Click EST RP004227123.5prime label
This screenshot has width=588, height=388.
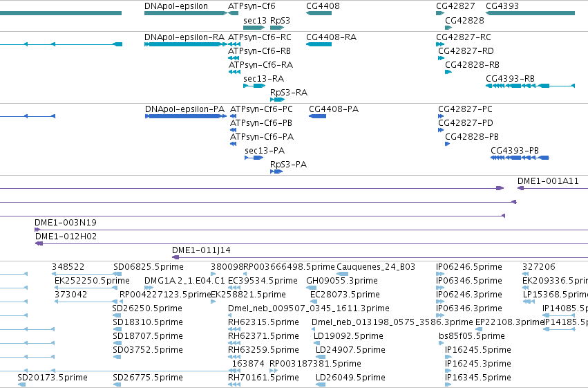tap(165, 295)
